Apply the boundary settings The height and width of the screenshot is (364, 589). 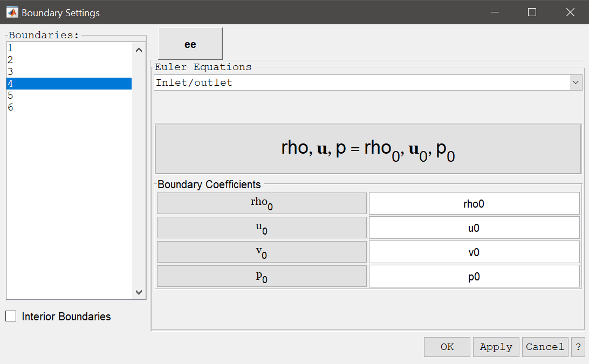(x=496, y=347)
